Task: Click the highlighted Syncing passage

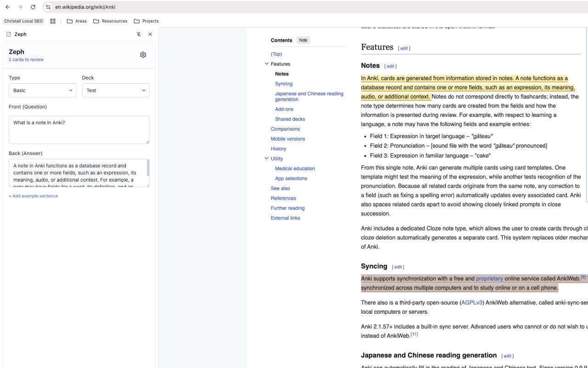Action: 474,283
